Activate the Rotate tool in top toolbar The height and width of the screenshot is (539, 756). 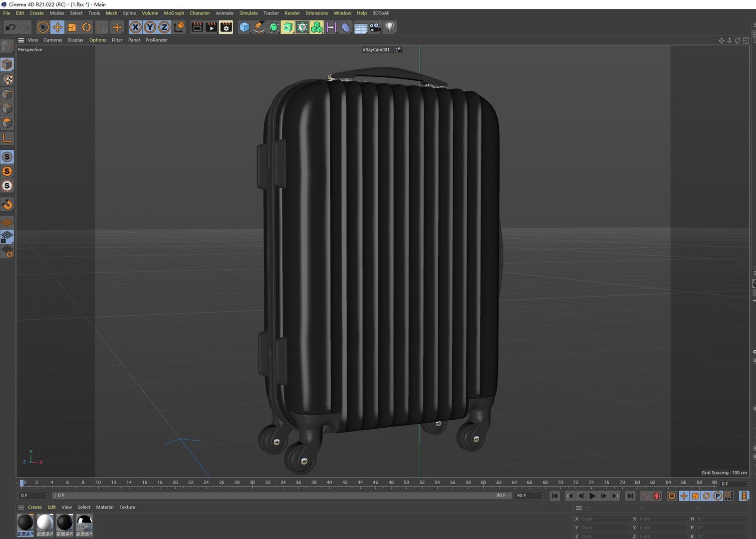86,27
